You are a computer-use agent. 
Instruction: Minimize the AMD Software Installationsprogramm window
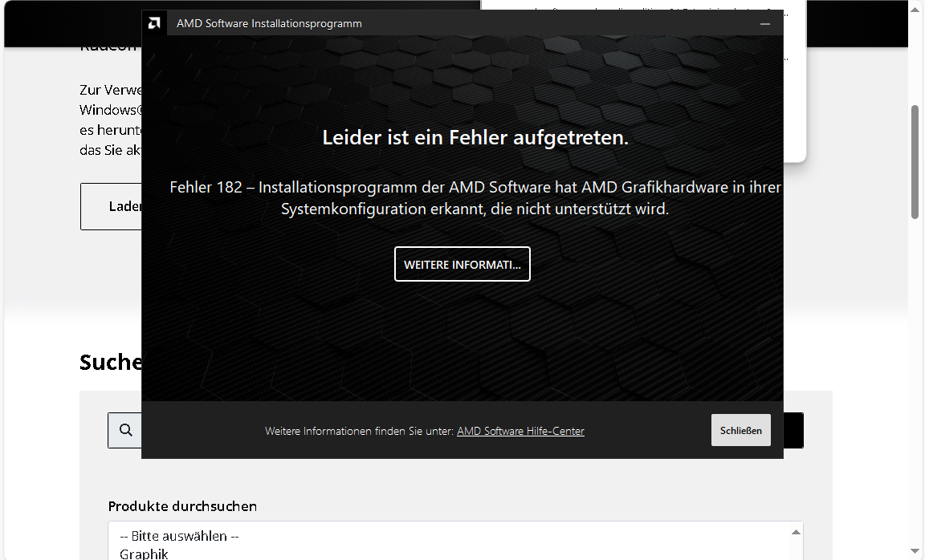765,23
